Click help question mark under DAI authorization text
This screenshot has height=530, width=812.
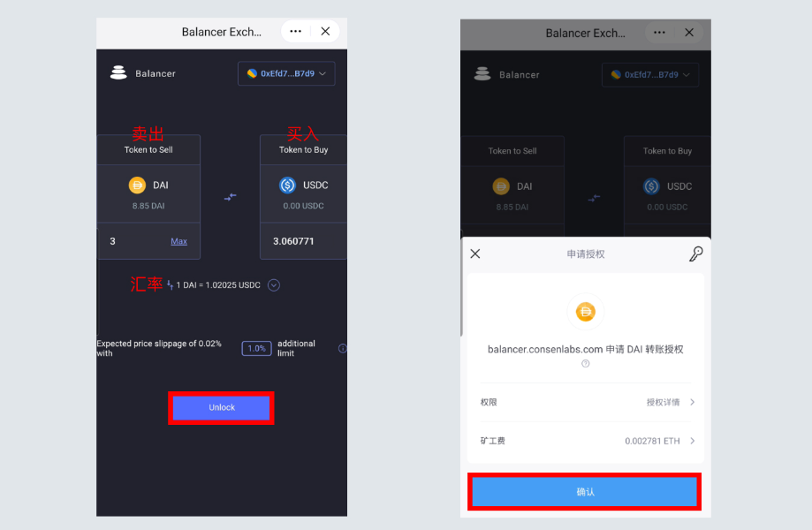point(585,363)
